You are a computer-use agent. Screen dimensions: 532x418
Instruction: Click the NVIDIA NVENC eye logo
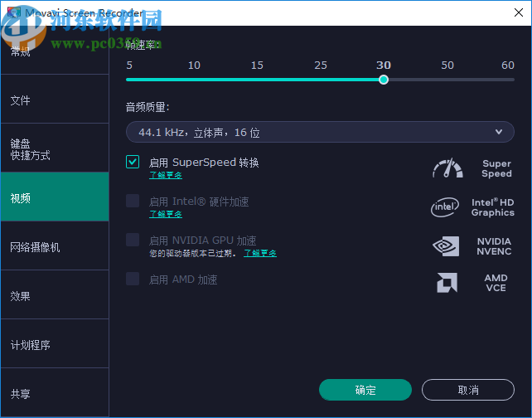coord(446,246)
